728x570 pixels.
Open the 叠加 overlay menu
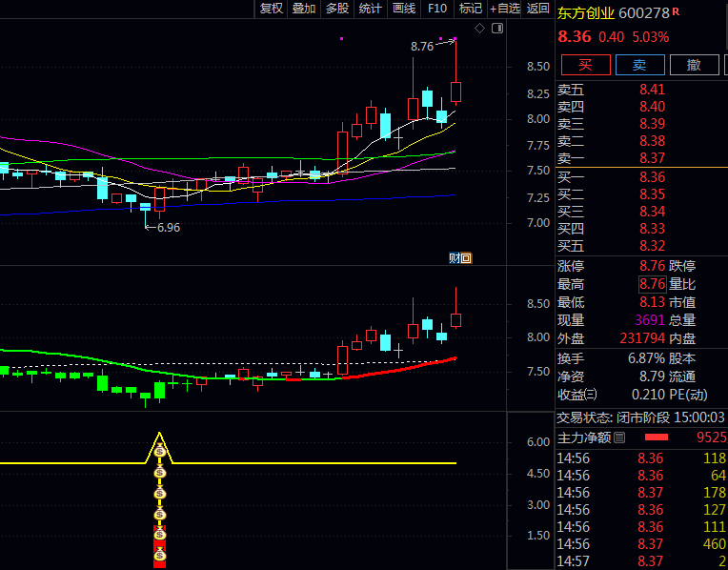tap(304, 9)
